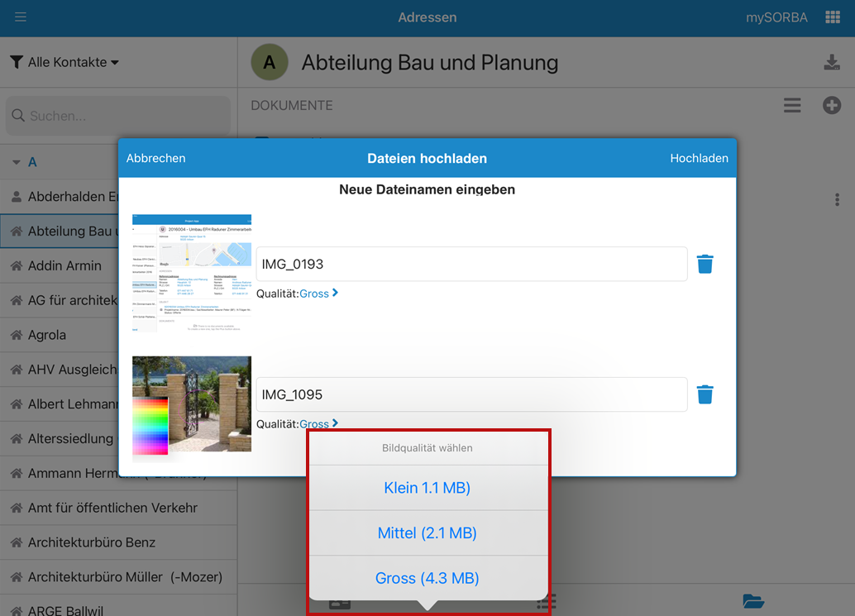Click the Suchen search field
855x616 pixels.
point(118,116)
